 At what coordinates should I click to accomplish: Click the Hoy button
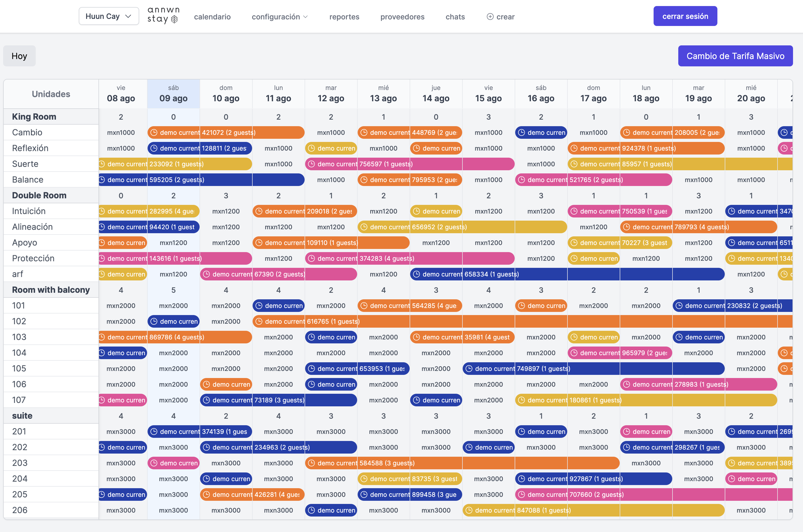tap(19, 56)
